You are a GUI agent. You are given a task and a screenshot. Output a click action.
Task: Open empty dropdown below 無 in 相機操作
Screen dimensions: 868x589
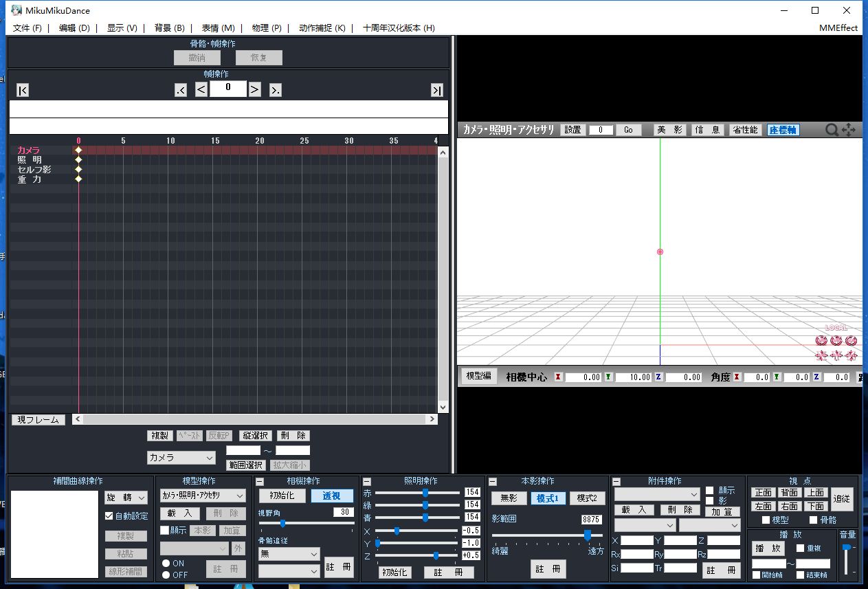coord(289,570)
